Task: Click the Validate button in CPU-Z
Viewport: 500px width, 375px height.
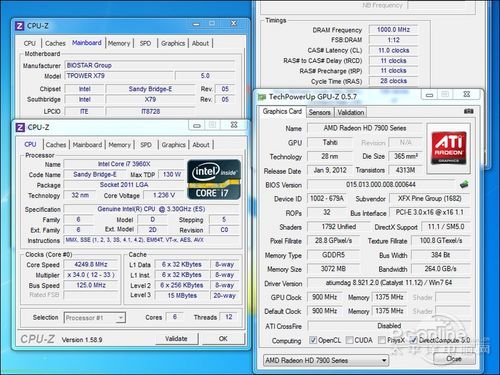Action: coord(176,339)
